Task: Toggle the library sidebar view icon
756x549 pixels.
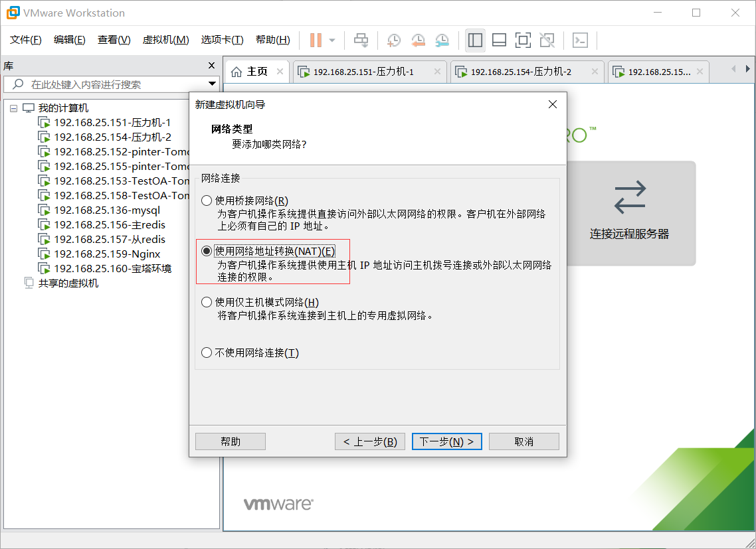Action: tap(475, 40)
